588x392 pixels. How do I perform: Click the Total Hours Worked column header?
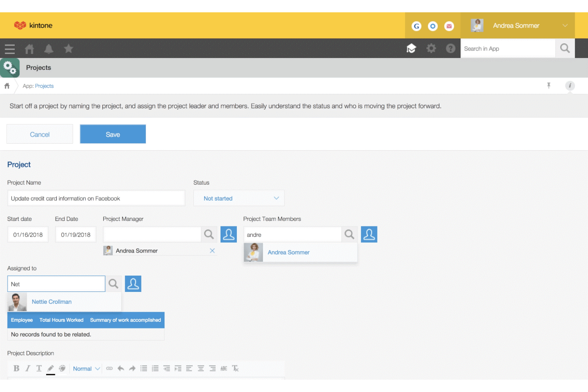click(x=62, y=320)
